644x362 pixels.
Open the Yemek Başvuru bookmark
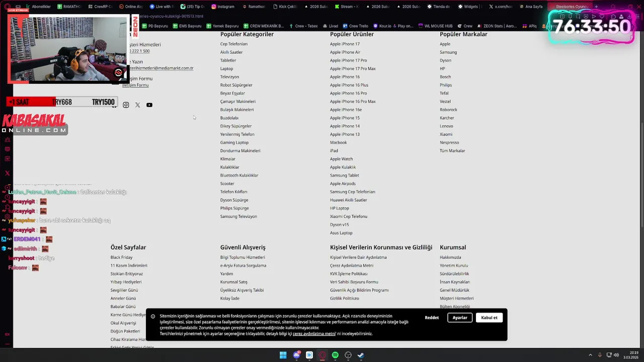click(222, 26)
